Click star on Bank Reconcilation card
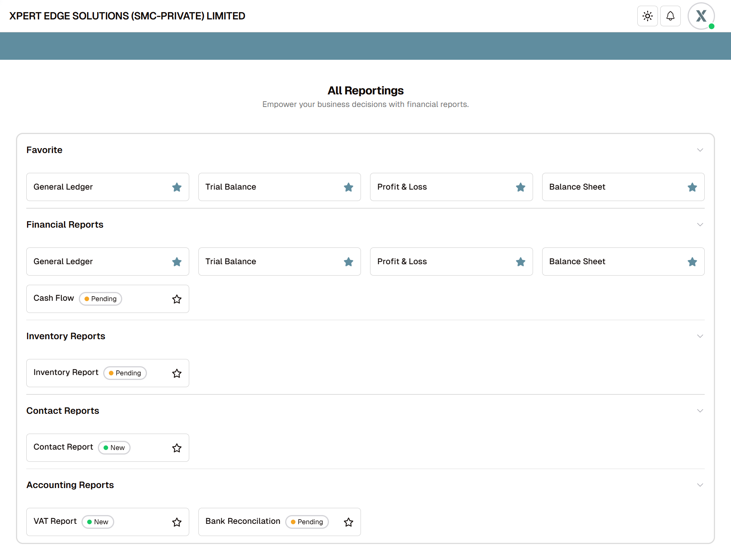 pyautogui.click(x=348, y=522)
